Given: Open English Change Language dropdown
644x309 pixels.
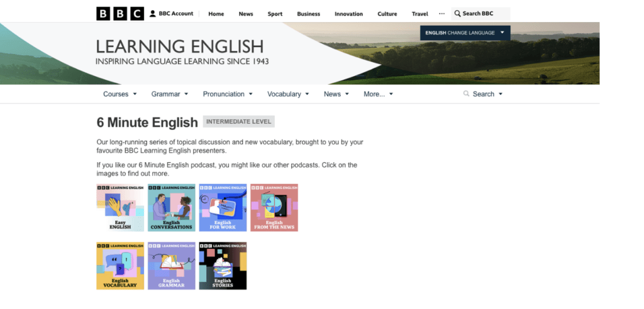Looking at the screenshot, I should click(x=465, y=33).
